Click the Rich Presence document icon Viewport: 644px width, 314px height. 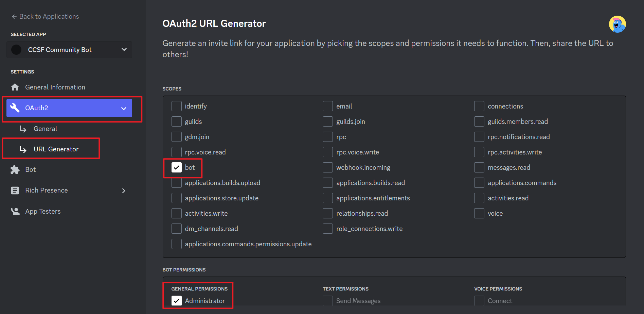[x=15, y=191]
